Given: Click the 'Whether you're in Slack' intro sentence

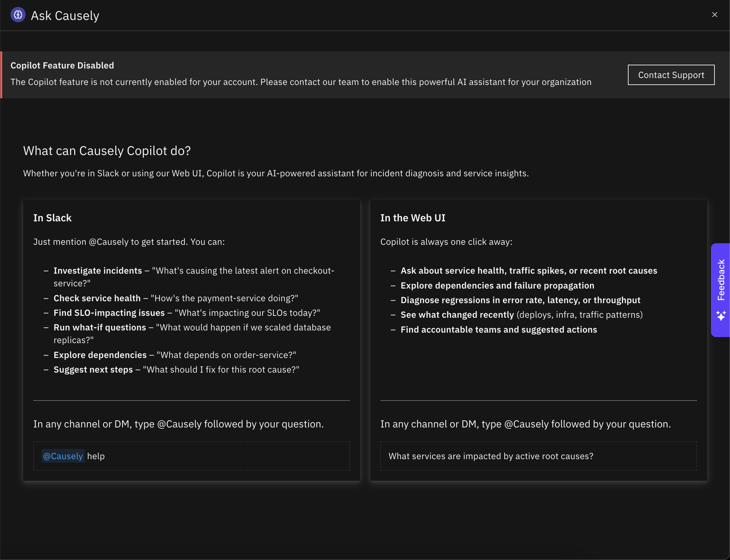Looking at the screenshot, I should coord(276,173).
